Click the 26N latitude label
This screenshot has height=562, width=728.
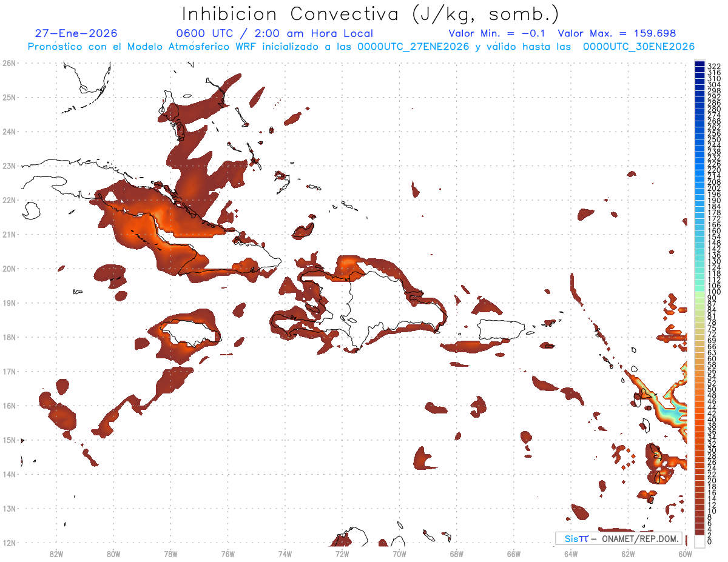click(x=8, y=62)
